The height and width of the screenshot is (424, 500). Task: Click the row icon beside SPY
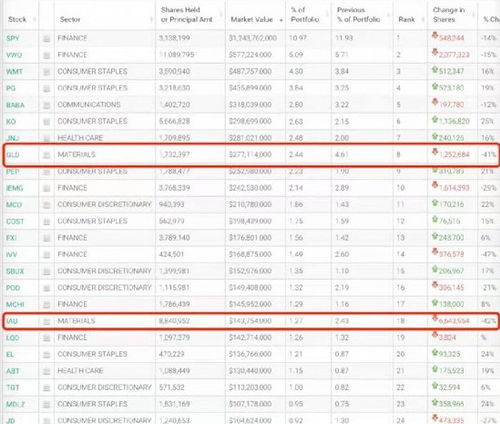(47, 39)
